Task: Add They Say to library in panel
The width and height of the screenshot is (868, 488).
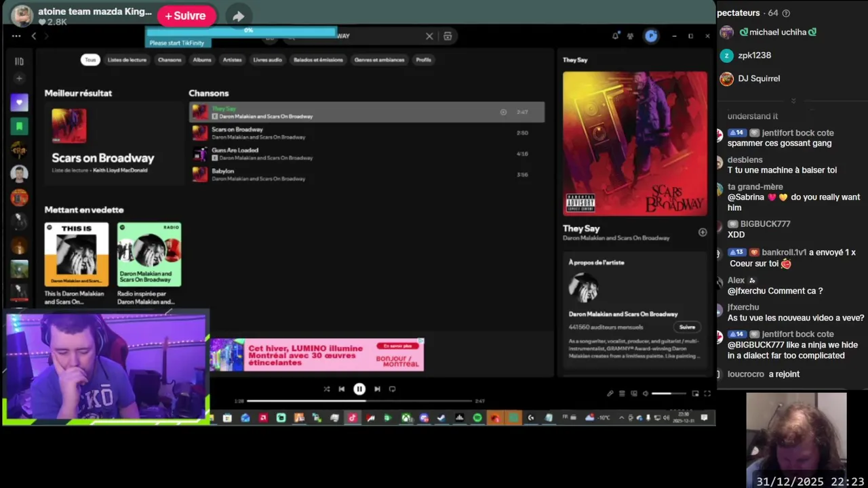Action: tap(703, 232)
